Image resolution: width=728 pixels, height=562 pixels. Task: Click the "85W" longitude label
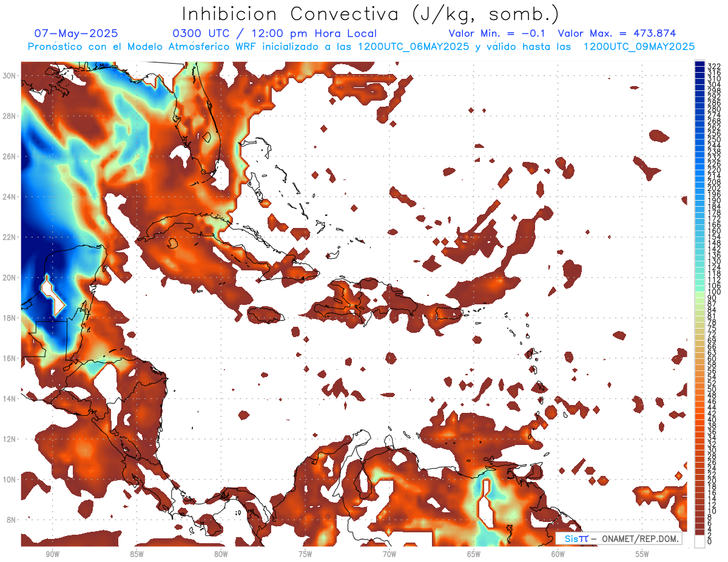point(136,554)
